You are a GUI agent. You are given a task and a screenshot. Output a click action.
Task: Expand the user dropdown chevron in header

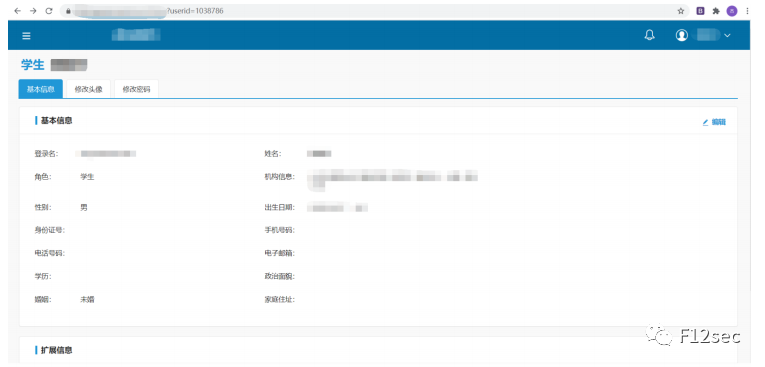tap(727, 36)
